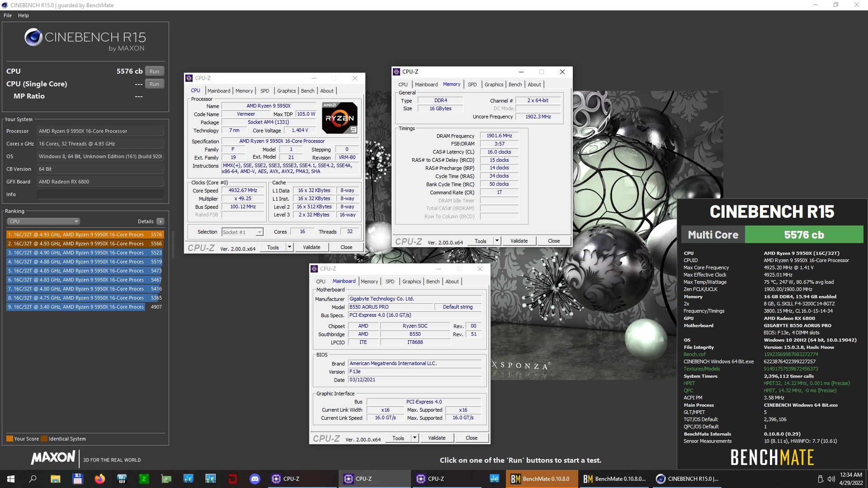Click the Bench.cof file integrity entry
The height and width of the screenshot is (488, 868).
(x=694, y=355)
